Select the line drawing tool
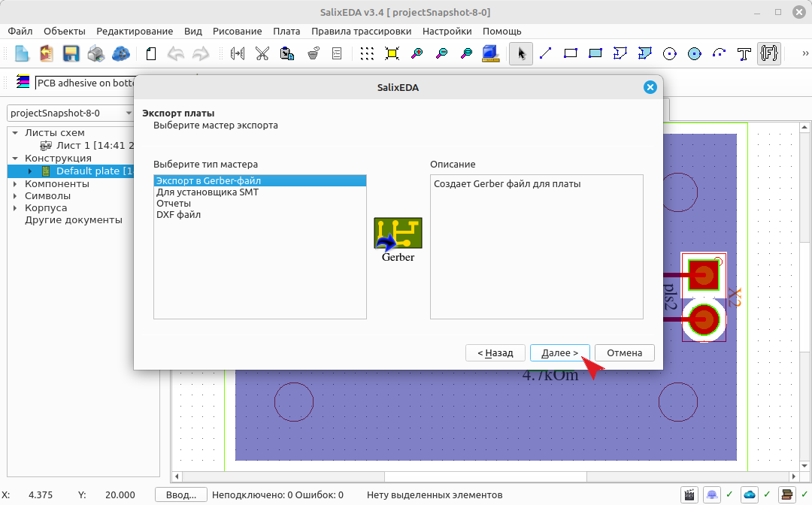The width and height of the screenshot is (812, 505). click(x=545, y=53)
